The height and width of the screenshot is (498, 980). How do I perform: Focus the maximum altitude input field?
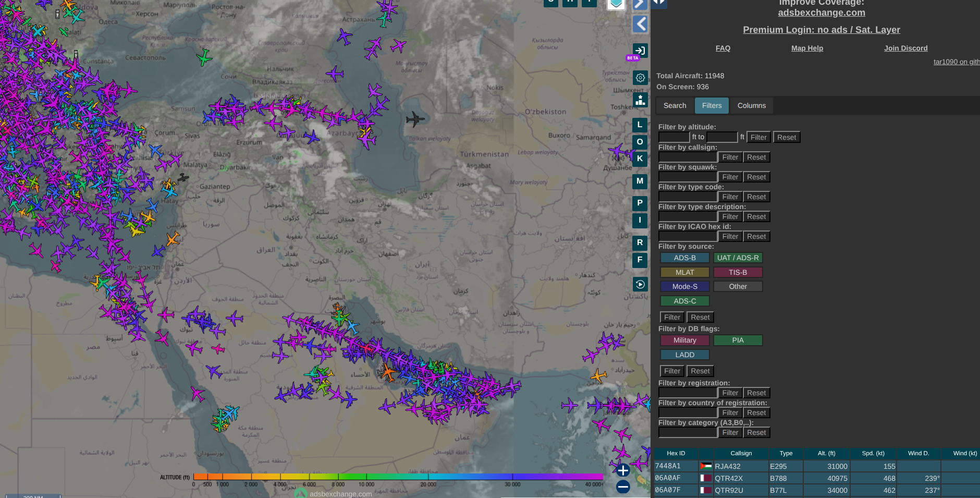(x=722, y=137)
